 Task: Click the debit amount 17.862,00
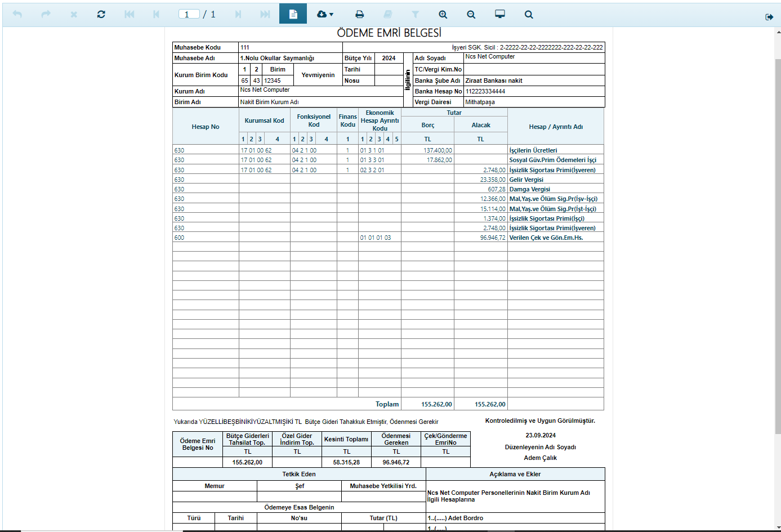(439, 160)
